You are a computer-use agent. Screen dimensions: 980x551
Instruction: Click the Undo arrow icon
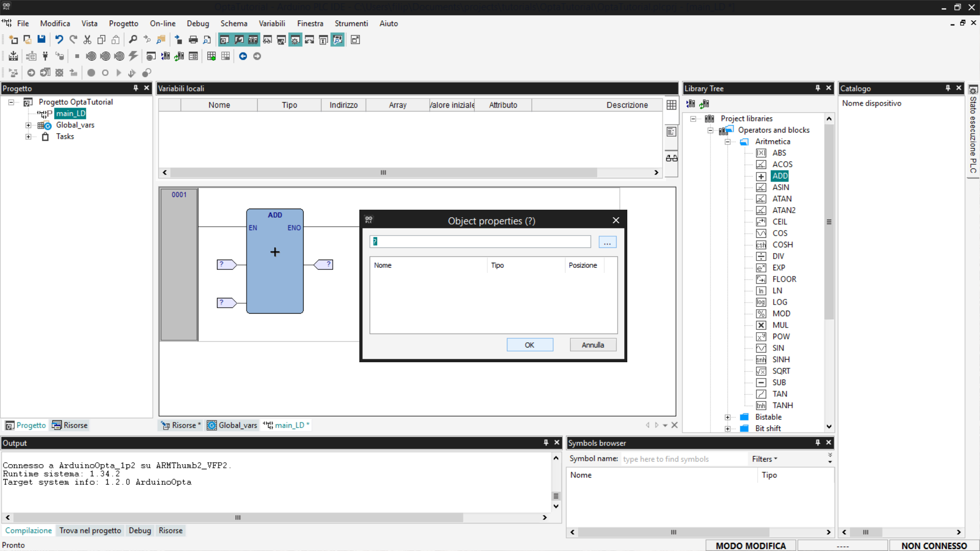point(59,39)
